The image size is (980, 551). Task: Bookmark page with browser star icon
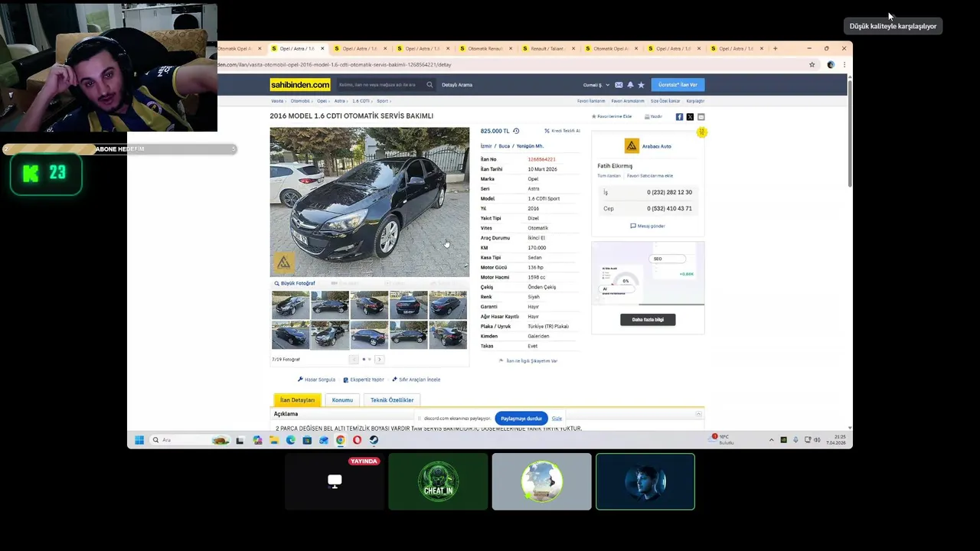[x=812, y=64]
